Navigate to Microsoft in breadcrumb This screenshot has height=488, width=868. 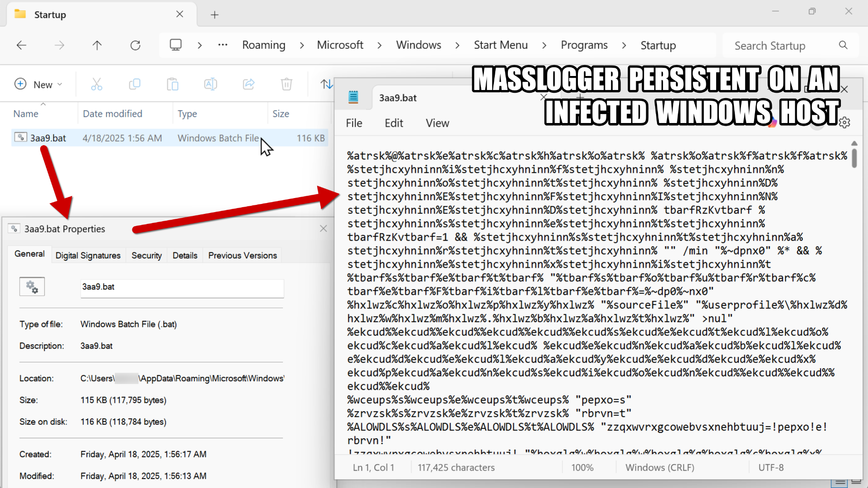click(x=340, y=45)
